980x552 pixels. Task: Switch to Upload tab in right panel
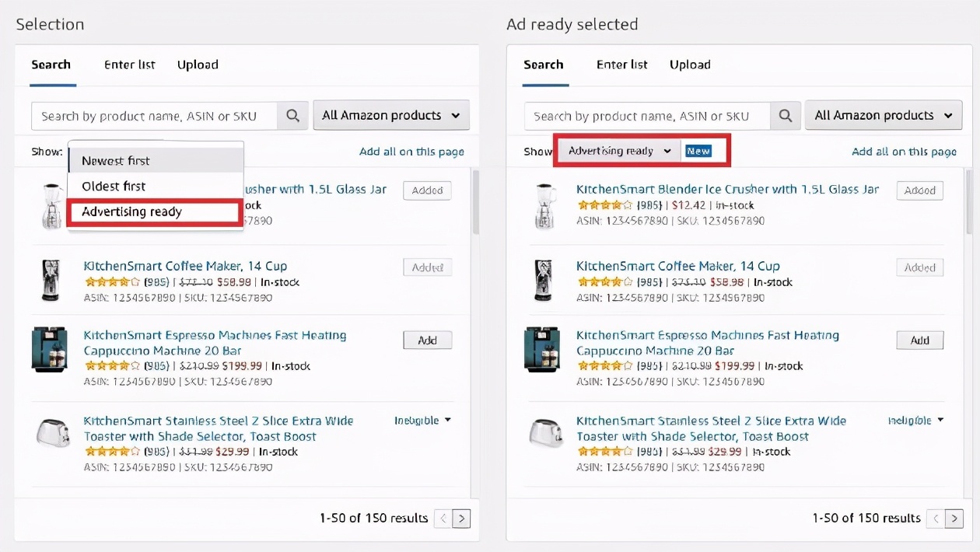[x=690, y=65]
